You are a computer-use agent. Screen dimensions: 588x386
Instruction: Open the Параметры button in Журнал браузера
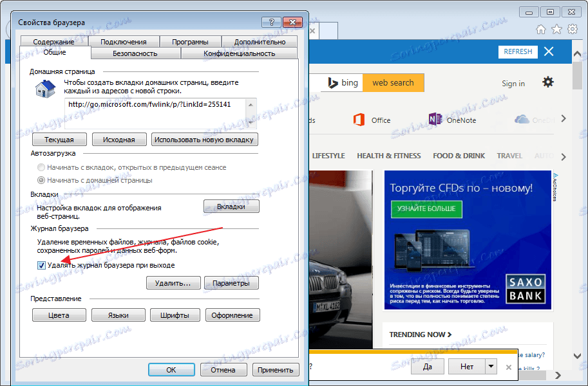231,283
